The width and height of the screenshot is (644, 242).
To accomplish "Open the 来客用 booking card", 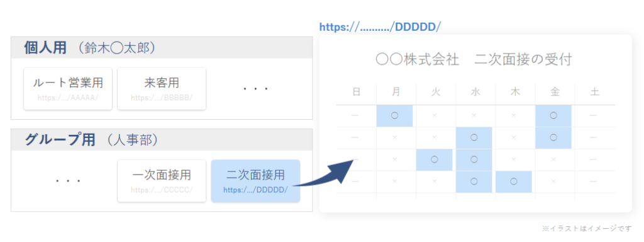I will (162, 89).
